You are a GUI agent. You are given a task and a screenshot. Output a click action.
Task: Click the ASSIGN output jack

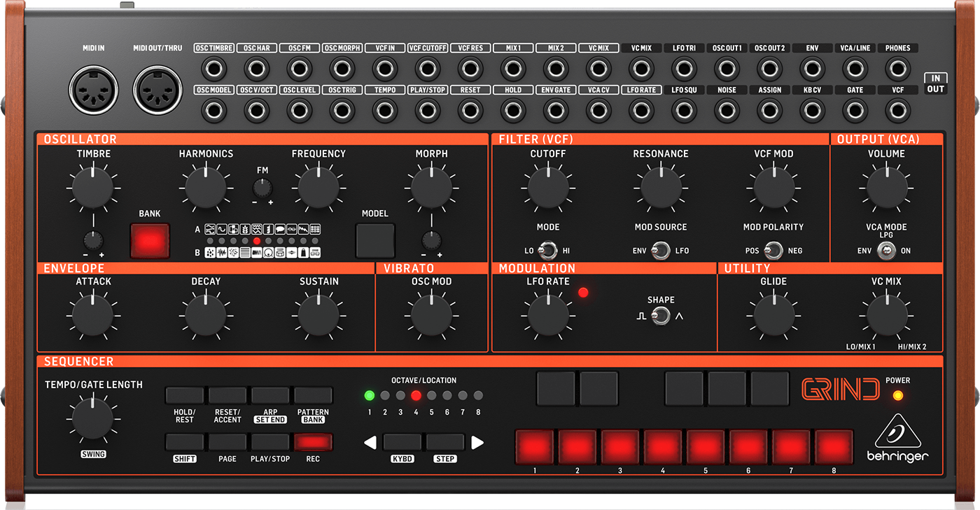(x=769, y=111)
